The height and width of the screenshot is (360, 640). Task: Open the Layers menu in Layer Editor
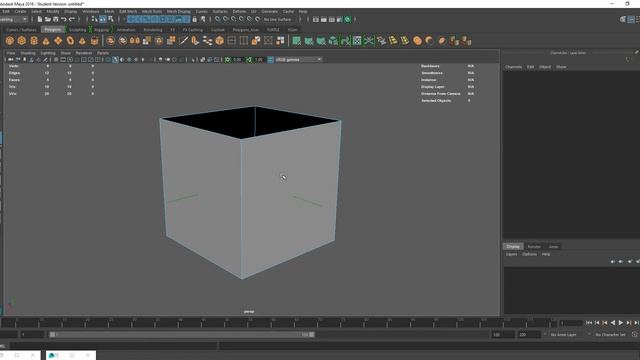[x=511, y=254]
